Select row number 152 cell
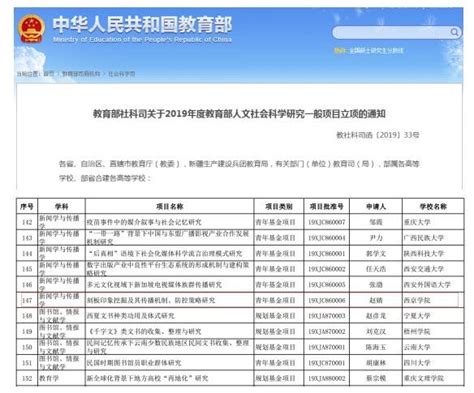Viewport: 474px width, 393px height. (27, 378)
